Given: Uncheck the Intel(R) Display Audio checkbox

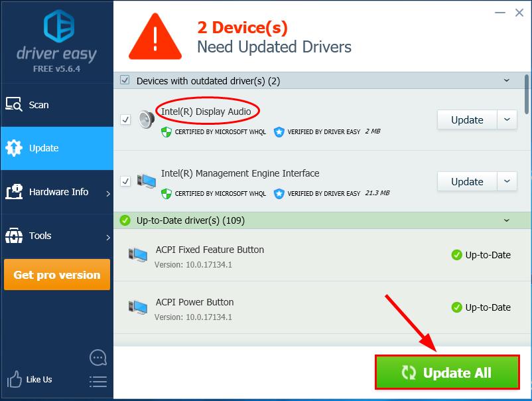Looking at the screenshot, I should 125,120.
